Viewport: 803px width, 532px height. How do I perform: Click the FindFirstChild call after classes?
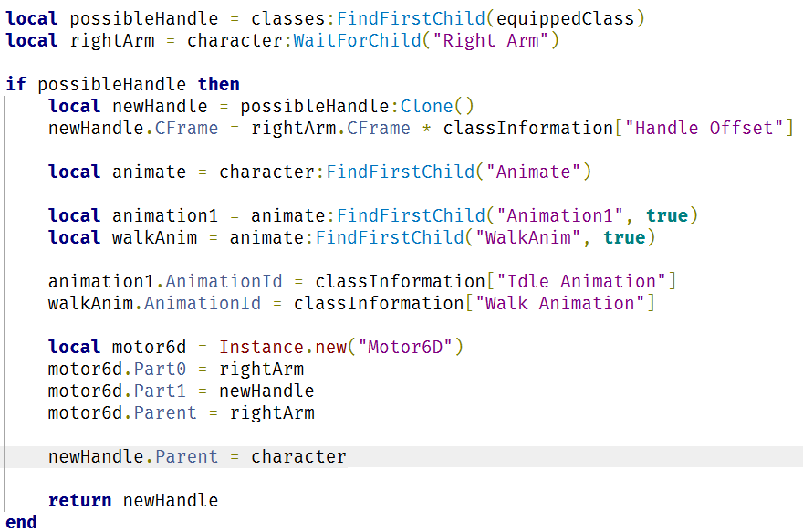tap(411, 18)
